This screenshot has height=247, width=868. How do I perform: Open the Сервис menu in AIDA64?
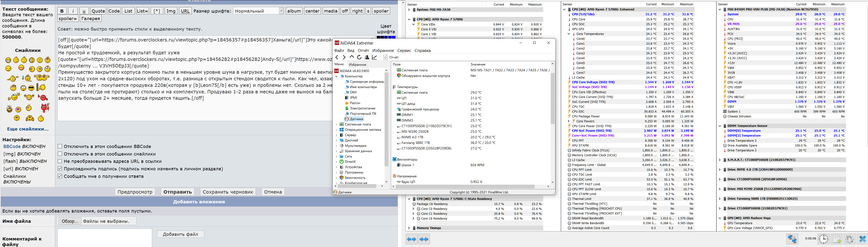coord(404,50)
